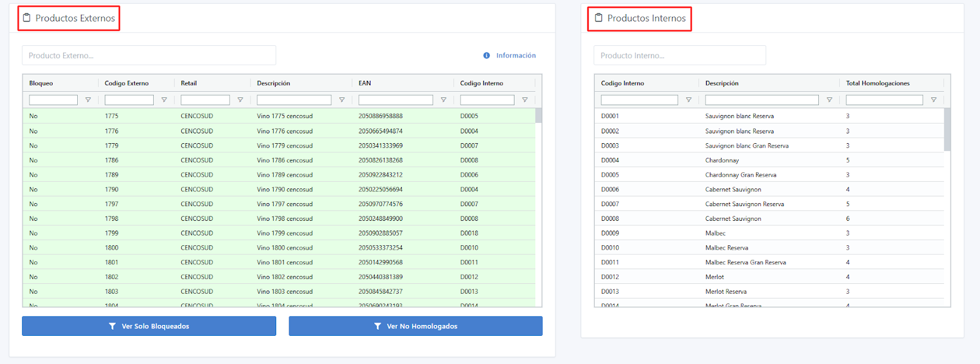Sort by the EAN column header
Image resolution: width=980 pixels, height=364 pixels.
click(365, 83)
